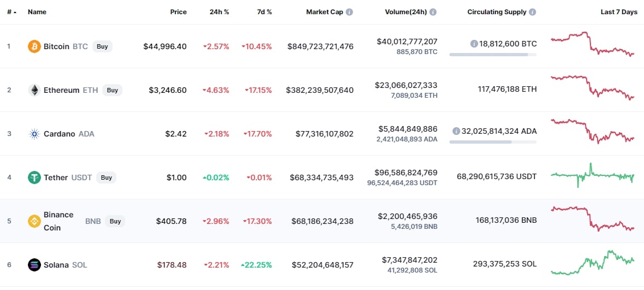Open the Circulating Supply header info icon
Viewport: 644px width, 290px height.
click(532, 12)
